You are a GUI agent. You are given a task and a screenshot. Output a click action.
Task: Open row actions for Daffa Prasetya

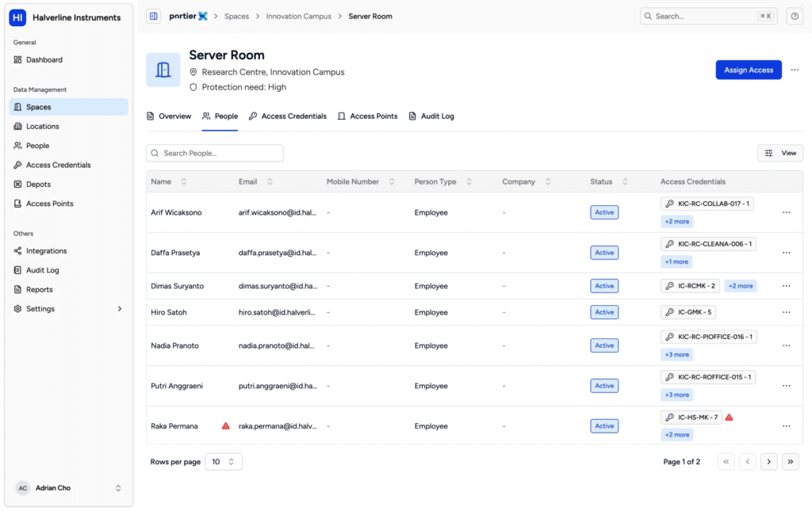[786, 253]
